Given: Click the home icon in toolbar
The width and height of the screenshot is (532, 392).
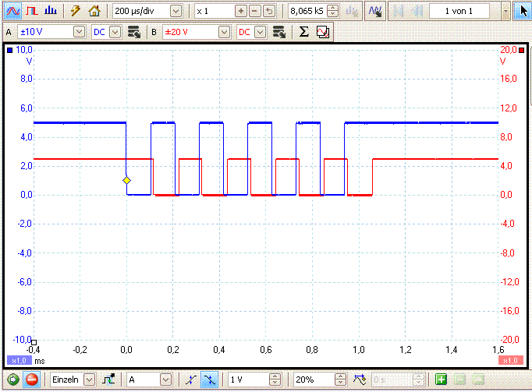Looking at the screenshot, I should coord(94,11).
